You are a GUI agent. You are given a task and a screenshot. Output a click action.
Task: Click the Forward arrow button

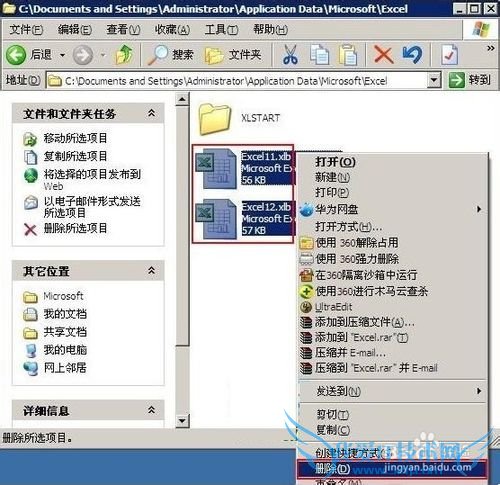tap(83, 55)
